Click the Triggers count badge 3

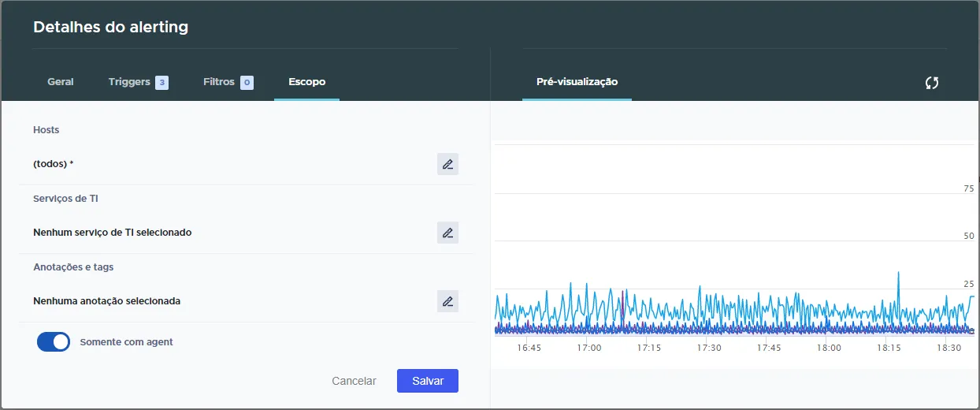[x=161, y=82]
